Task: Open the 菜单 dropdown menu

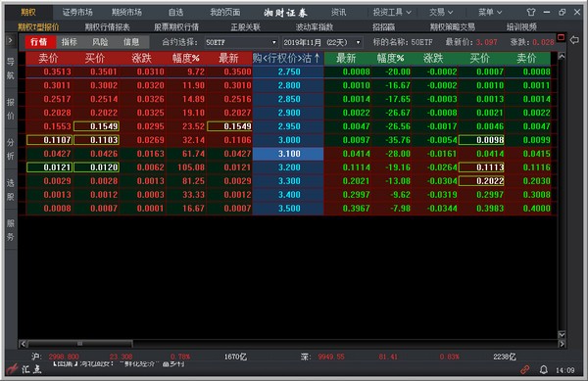Action: tap(490, 13)
